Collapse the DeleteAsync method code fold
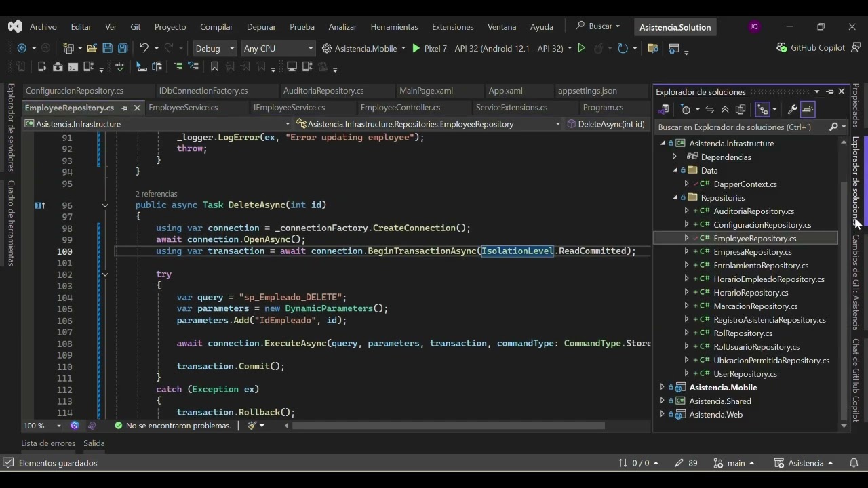The width and height of the screenshot is (868, 488). point(105,205)
